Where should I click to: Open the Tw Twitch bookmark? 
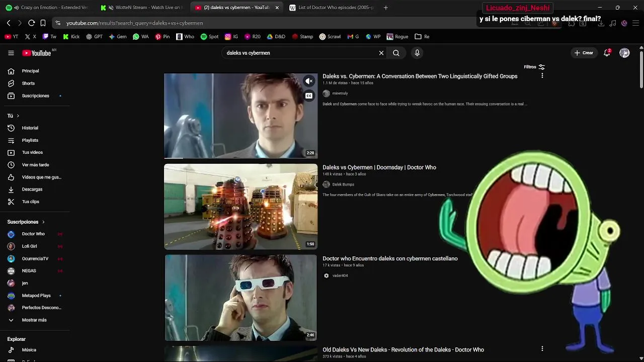pos(49,37)
